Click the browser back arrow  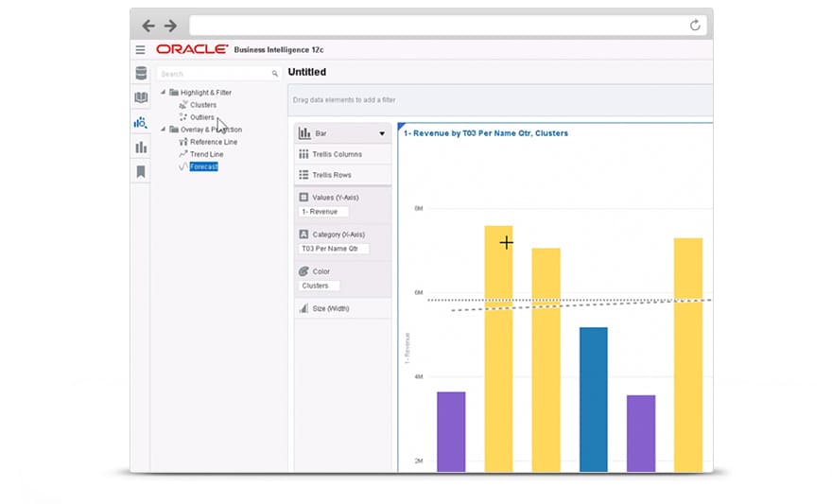pos(148,26)
